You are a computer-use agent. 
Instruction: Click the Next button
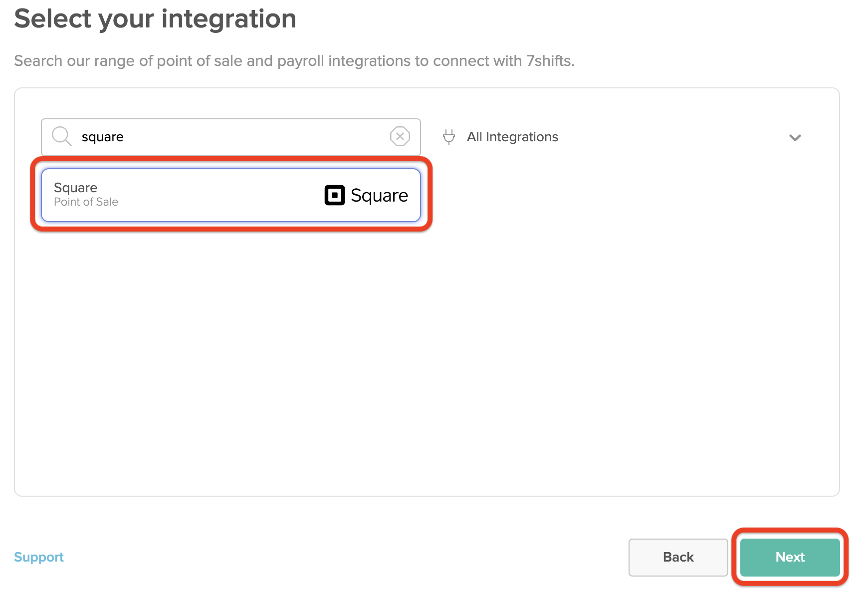click(x=790, y=557)
